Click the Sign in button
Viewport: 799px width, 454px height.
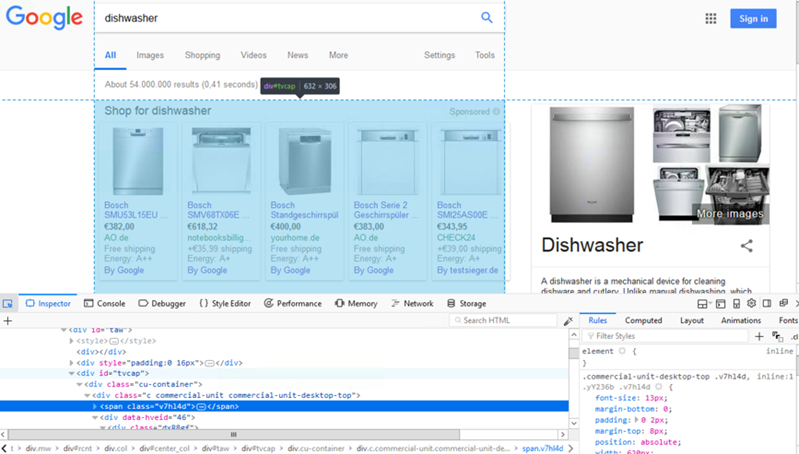point(753,19)
